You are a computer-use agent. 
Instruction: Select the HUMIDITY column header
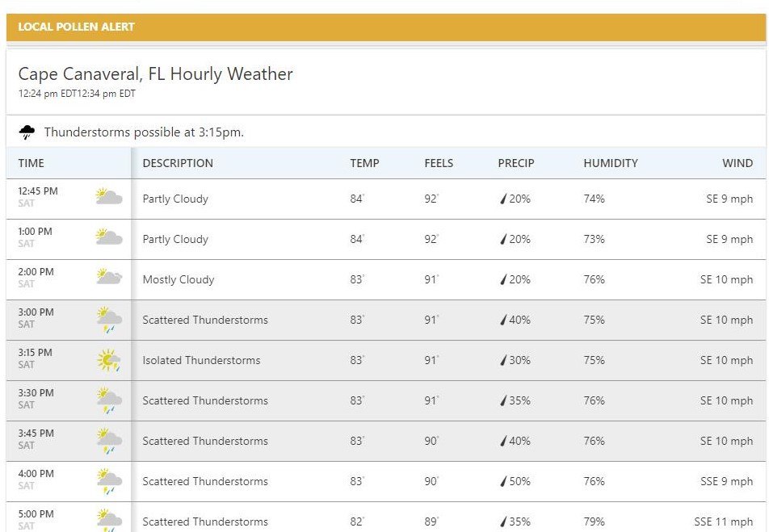click(611, 163)
